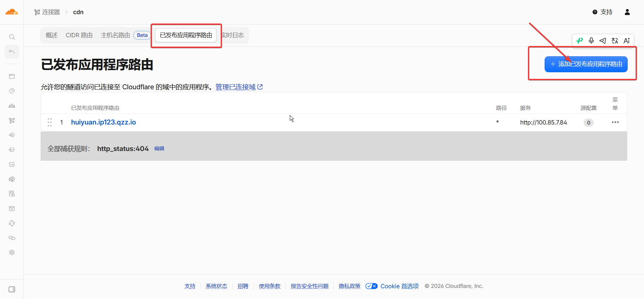Open the gear settings sidebar icon
644x299 pixels.
(x=12, y=252)
